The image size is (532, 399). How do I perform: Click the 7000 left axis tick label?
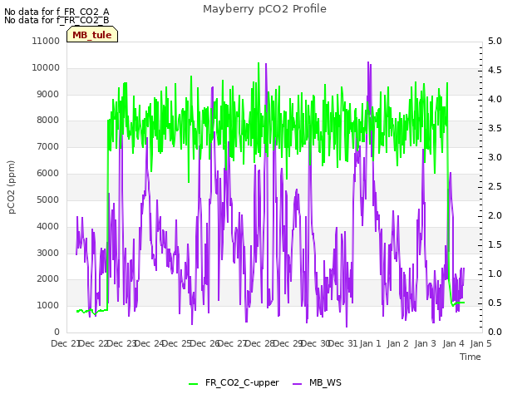coord(48,146)
